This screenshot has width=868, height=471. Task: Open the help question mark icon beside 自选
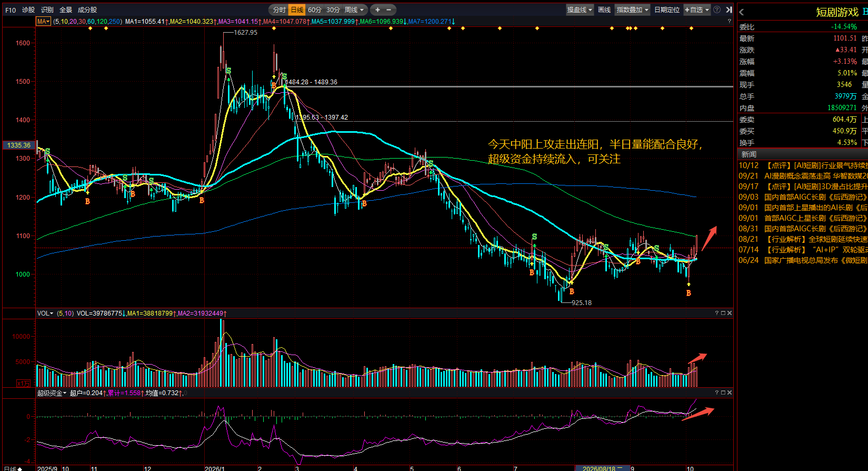pos(717,9)
